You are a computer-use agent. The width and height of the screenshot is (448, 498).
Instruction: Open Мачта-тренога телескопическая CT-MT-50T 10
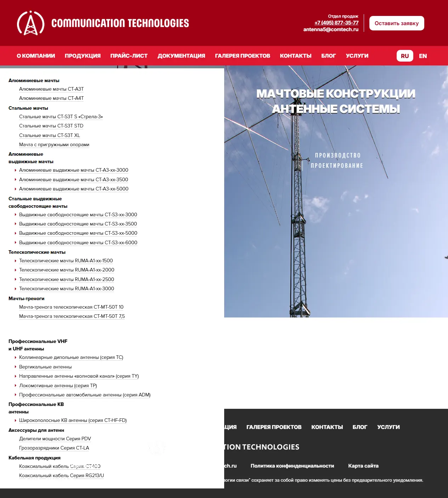[x=71, y=307]
